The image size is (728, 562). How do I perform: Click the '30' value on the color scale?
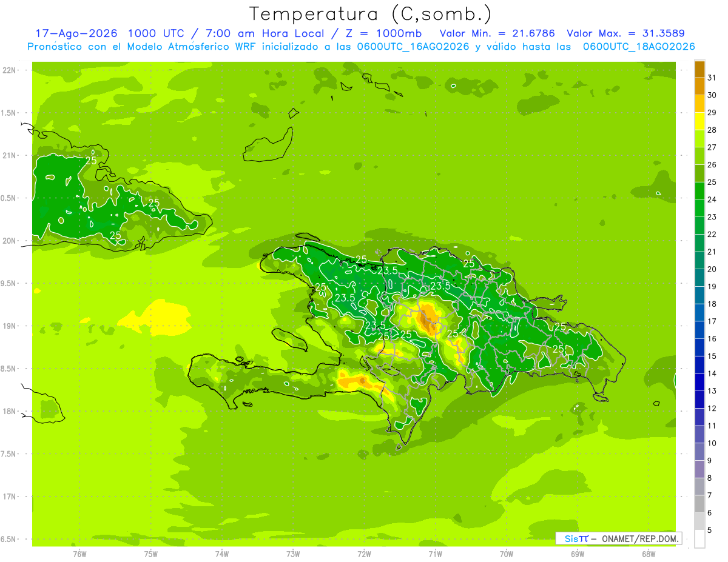click(712, 95)
